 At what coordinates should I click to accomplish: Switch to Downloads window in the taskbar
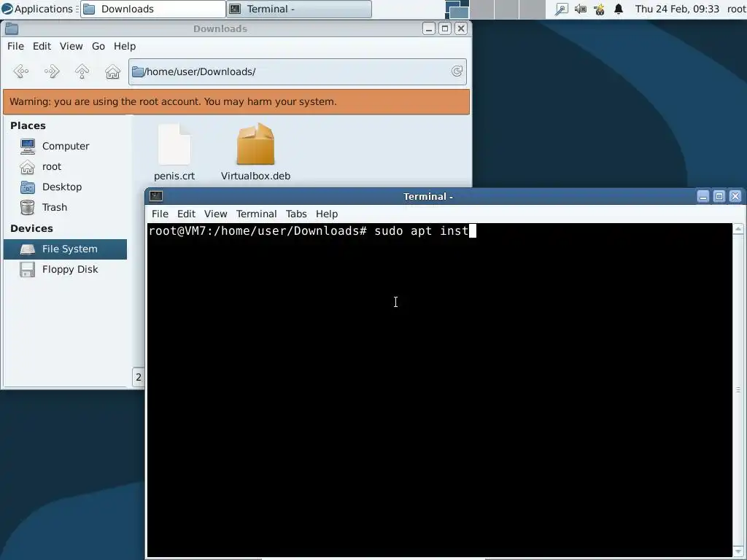[153, 9]
